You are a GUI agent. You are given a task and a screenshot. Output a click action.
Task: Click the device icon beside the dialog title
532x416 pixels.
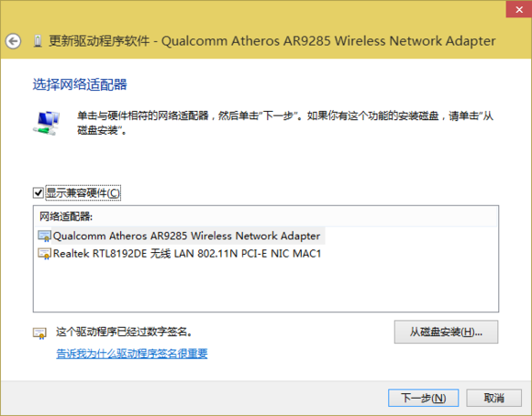pos(38,41)
